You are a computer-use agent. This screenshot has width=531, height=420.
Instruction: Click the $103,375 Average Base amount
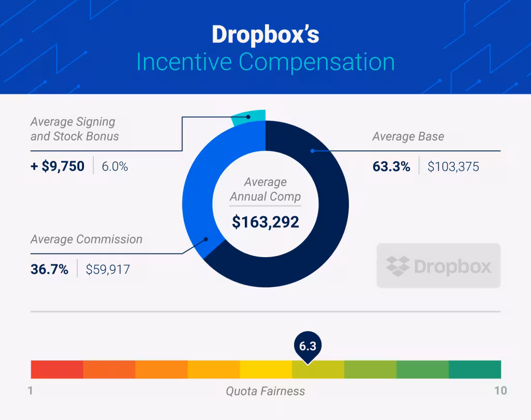pyautogui.click(x=453, y=166)
